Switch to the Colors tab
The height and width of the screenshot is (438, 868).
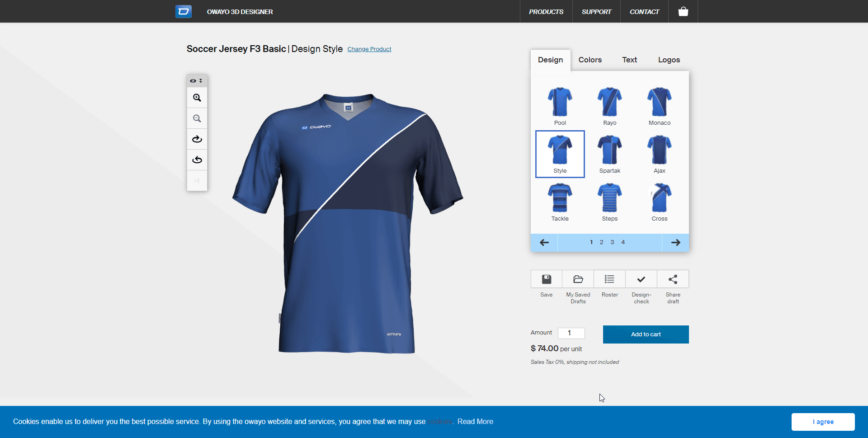click(x=590, y=60)
